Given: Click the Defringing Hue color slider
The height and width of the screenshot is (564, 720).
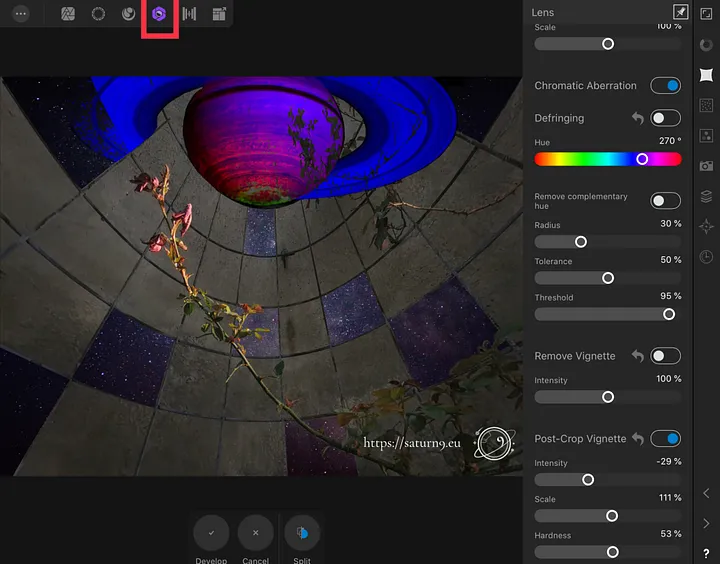Looking at the screenshot, I should (x=607, y=159).
